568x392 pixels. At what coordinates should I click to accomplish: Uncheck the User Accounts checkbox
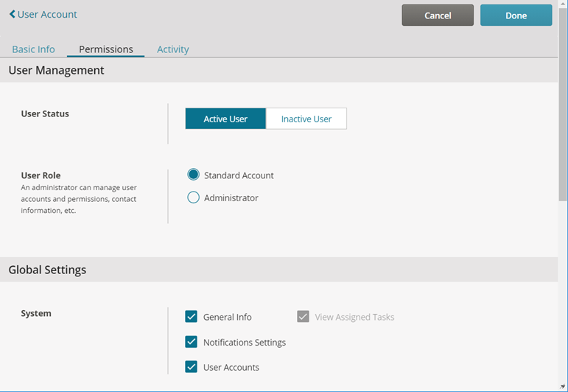click(192, 367)
